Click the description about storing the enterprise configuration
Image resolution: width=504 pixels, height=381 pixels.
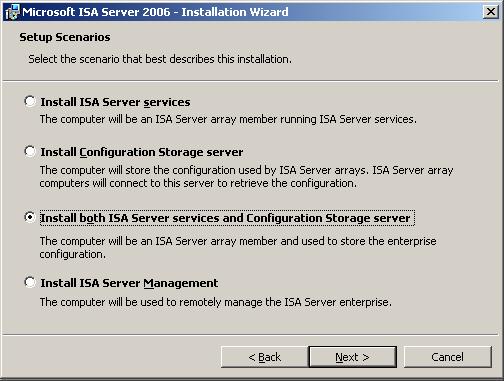tap(238, 247)
